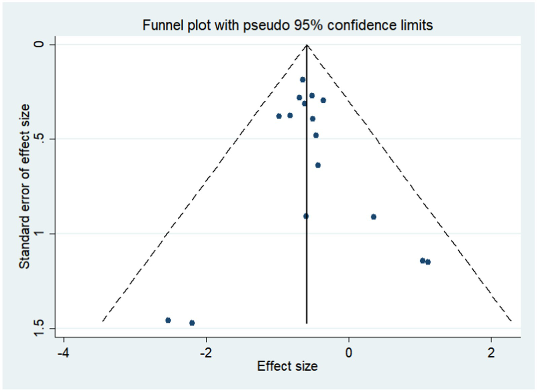537x392 pixels.
Task: Click the x-axis tick label -4
Action: pos(63,353)
